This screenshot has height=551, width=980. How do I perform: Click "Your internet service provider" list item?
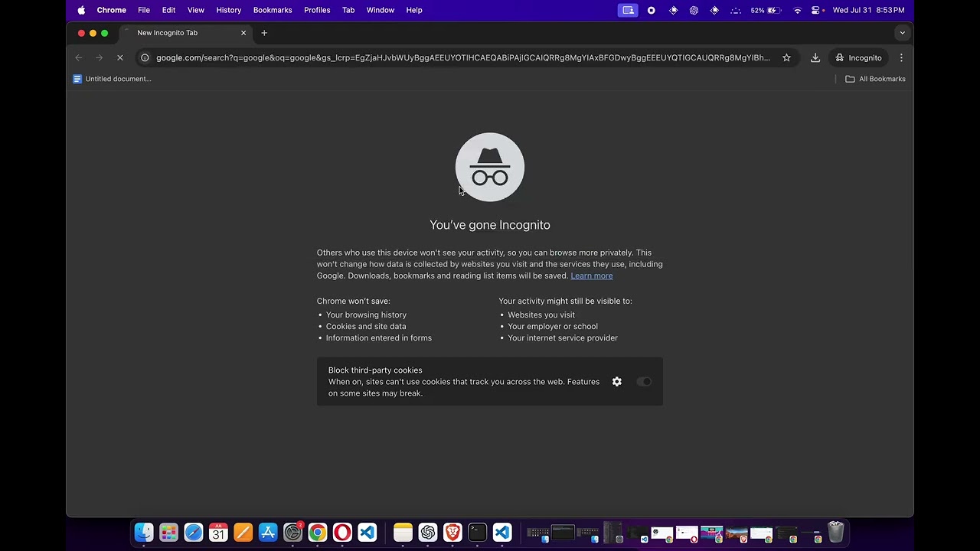click(x=563, y=337)
